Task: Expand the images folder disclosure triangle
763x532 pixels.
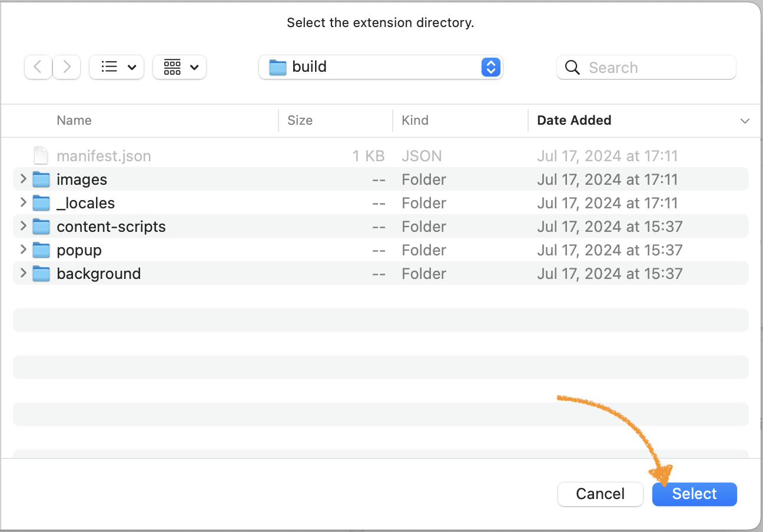Action: coord(22,179)
